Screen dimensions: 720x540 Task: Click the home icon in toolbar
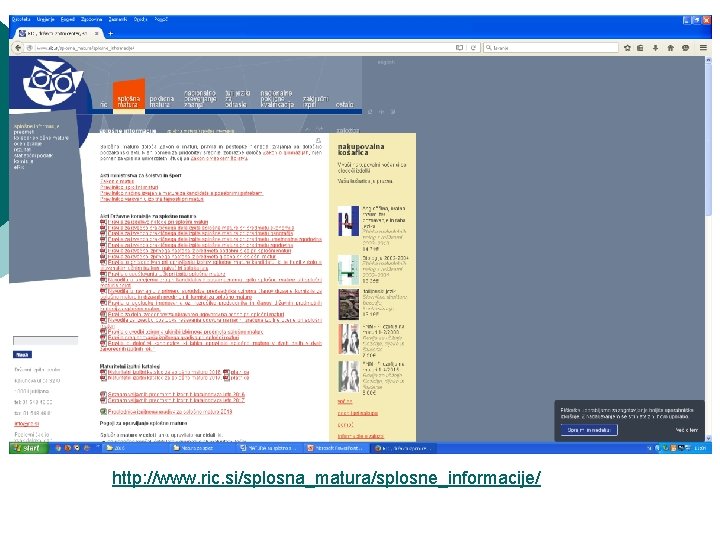[x=670, y=48]
